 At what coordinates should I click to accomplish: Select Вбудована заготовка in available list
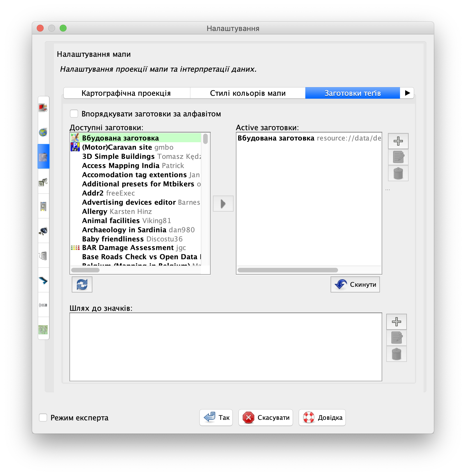tap(136, 138)
